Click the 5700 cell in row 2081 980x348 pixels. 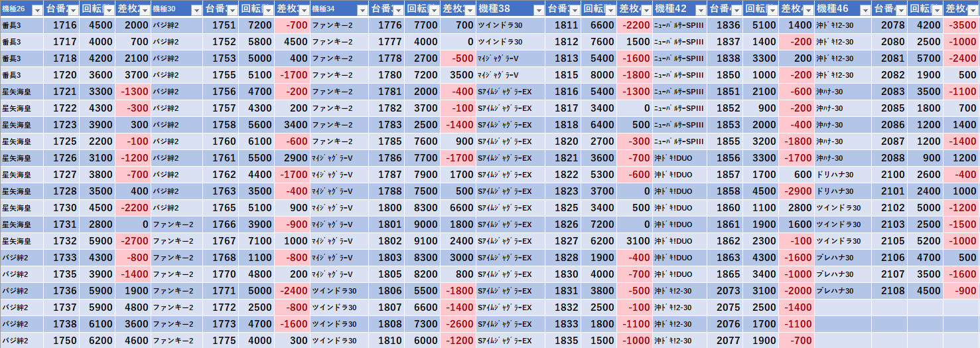[925, 58]
